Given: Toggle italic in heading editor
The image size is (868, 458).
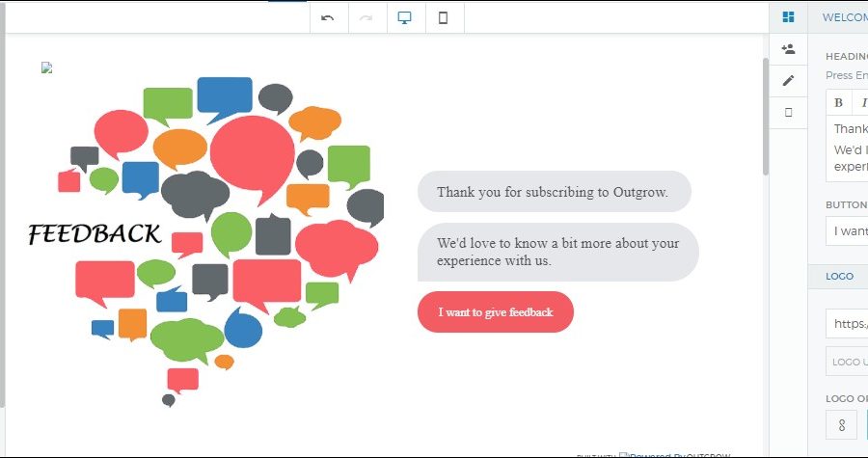Looking at the screenshot, I should [x=862, y=103].
